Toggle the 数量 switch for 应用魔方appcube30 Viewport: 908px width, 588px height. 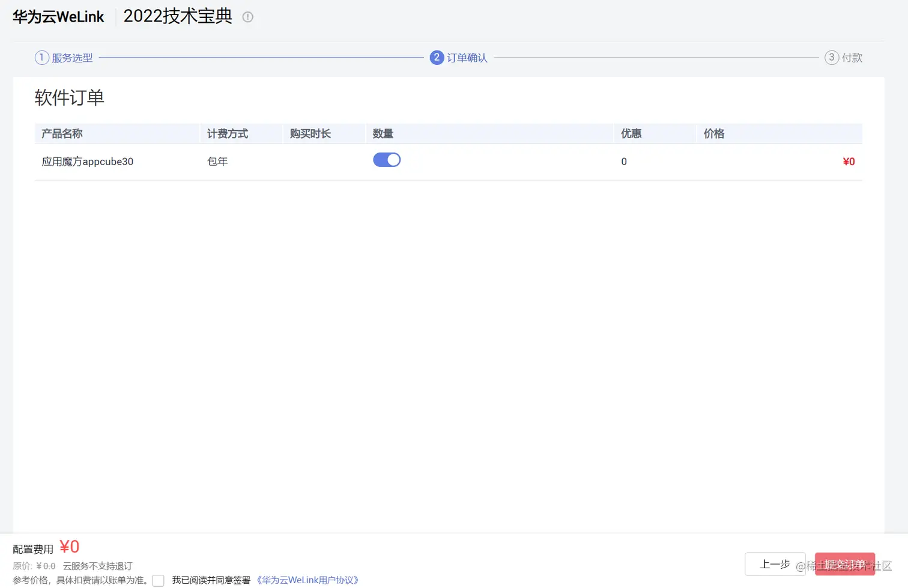(387, 160)
